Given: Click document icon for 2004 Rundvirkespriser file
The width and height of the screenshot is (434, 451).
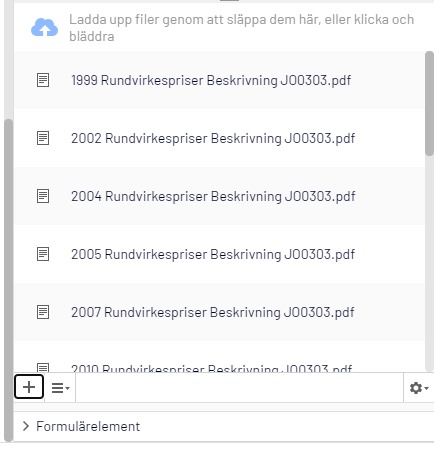Looking at the screenshot, I should [x=43, y=196].
